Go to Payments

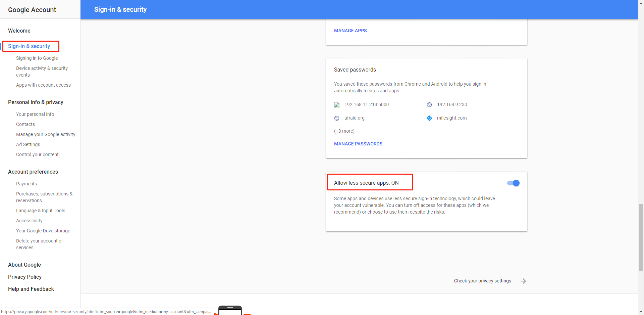[26, 184]
